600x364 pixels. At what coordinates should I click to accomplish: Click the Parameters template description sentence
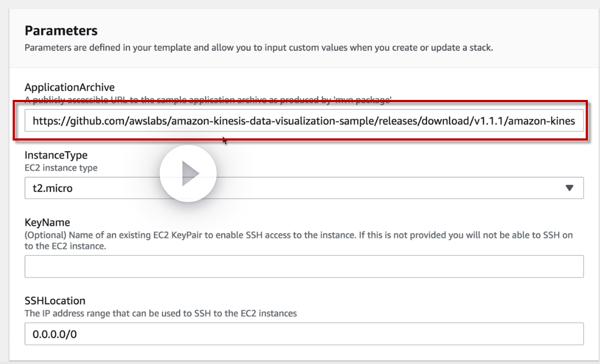coord(258,47)
